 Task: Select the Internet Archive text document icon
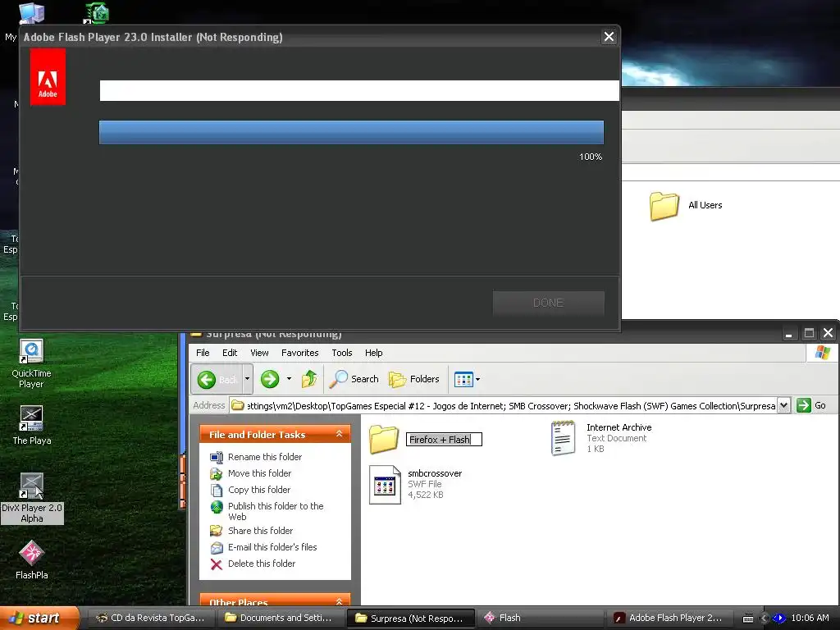point(563,438)
